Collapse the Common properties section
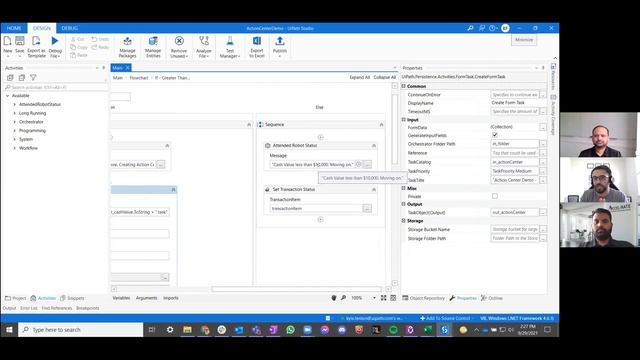This screenshot has width=640, height=360. point(404,86)
